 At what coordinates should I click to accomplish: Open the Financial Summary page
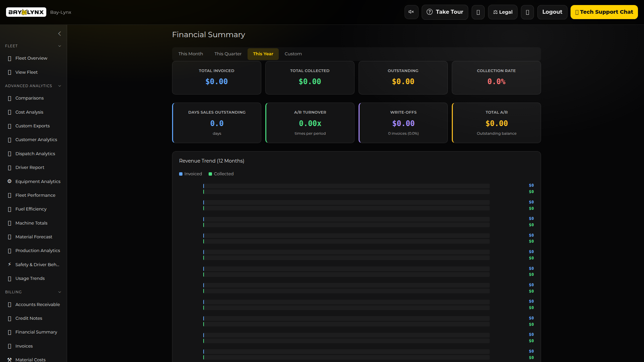[36, 332]
